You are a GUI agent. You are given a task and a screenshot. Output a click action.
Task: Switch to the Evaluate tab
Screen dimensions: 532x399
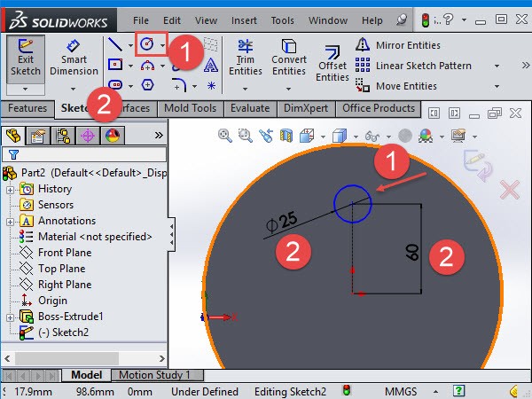click(x=250, y=108)
